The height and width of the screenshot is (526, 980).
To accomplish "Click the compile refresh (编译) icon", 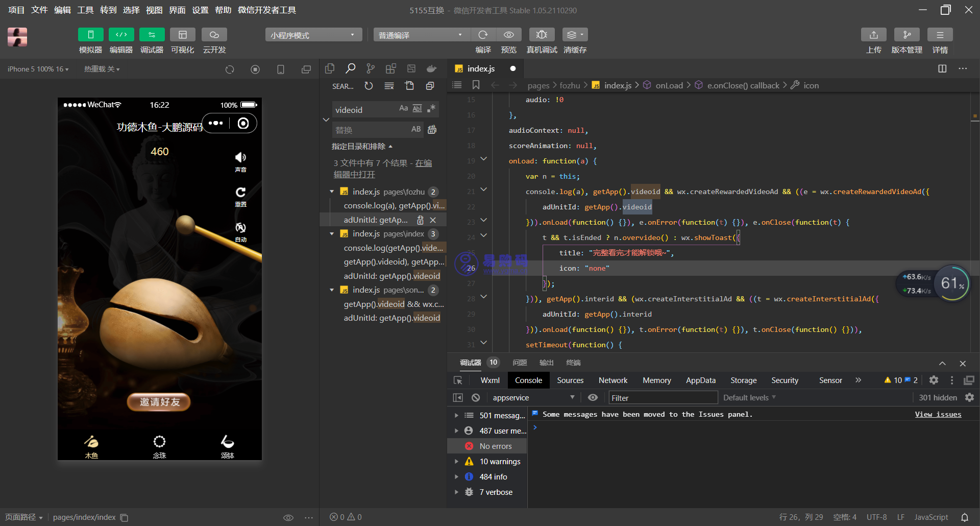I will click(x=483, y=35).
